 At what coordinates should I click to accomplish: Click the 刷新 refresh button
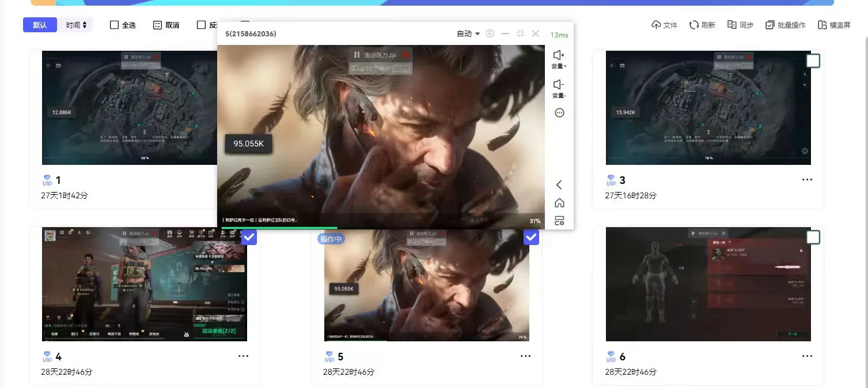click(702, 25)
